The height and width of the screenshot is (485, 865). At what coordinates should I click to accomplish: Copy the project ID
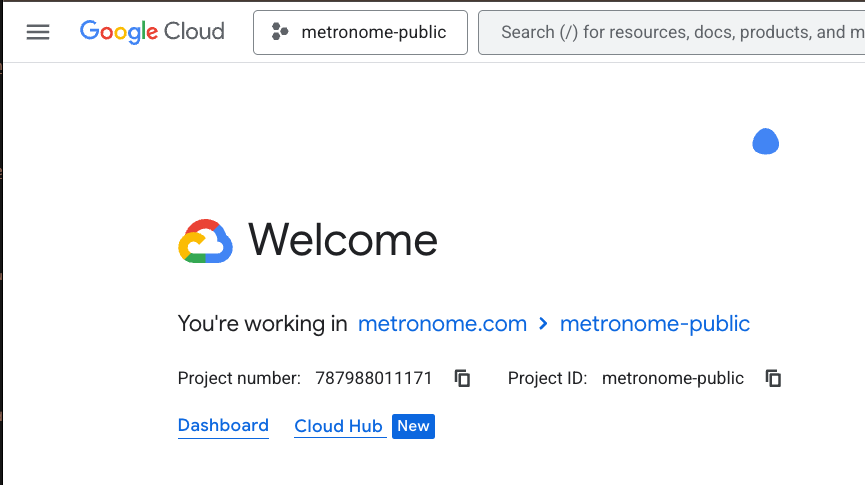click(773, 379)
